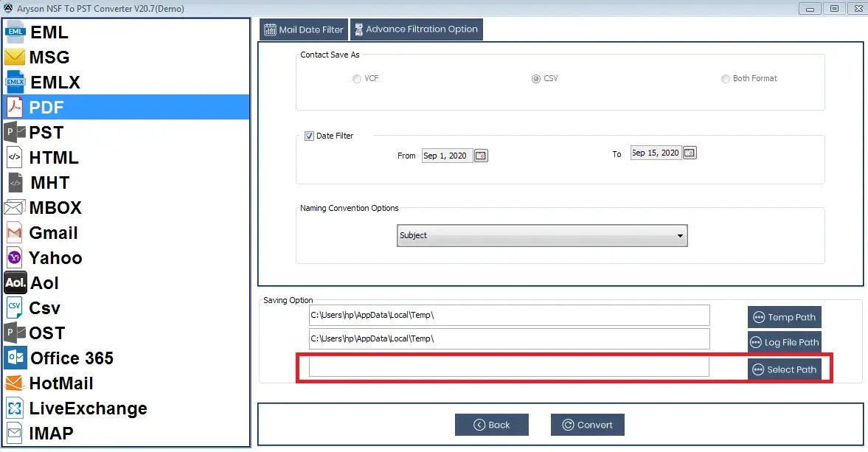Open the To date calendar picker
Image resolution: width=868 pixels, height=452 pixels.
point(690,153)
